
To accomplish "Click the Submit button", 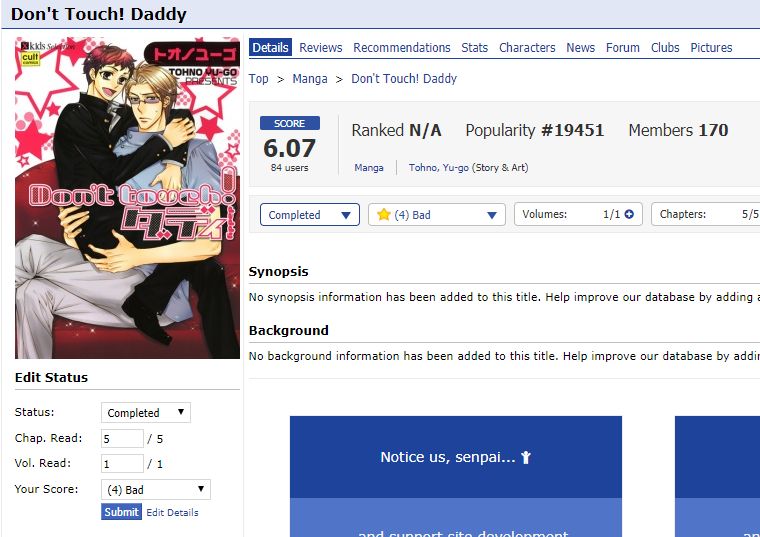I will 121,512.
